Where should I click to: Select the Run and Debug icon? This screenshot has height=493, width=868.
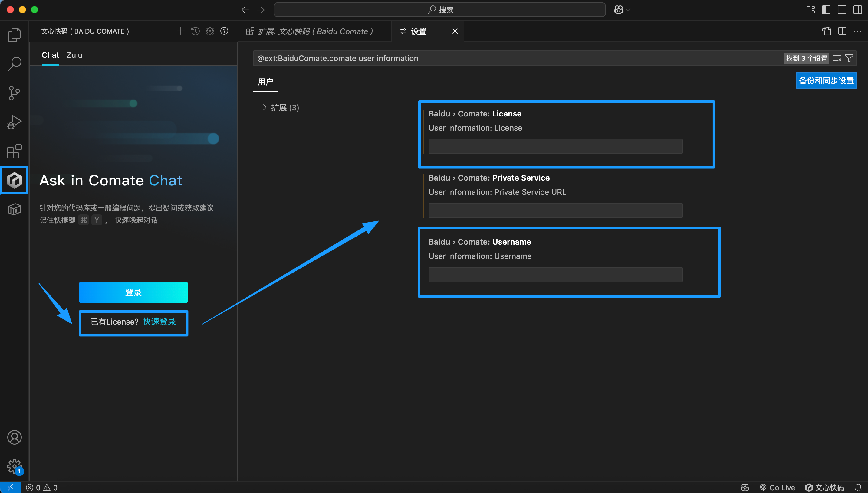tap(14, 122)
